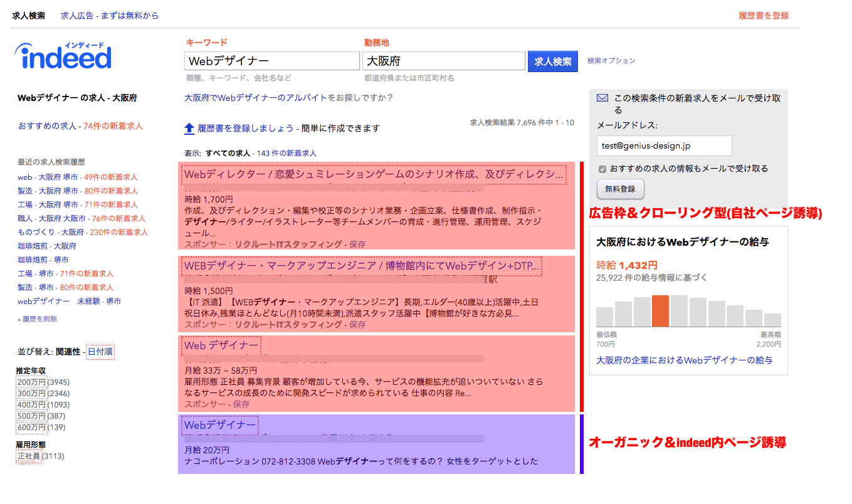Click 保存 on the 時給 1,500円 job
The image size is (852, 504).
pos(357,325)
